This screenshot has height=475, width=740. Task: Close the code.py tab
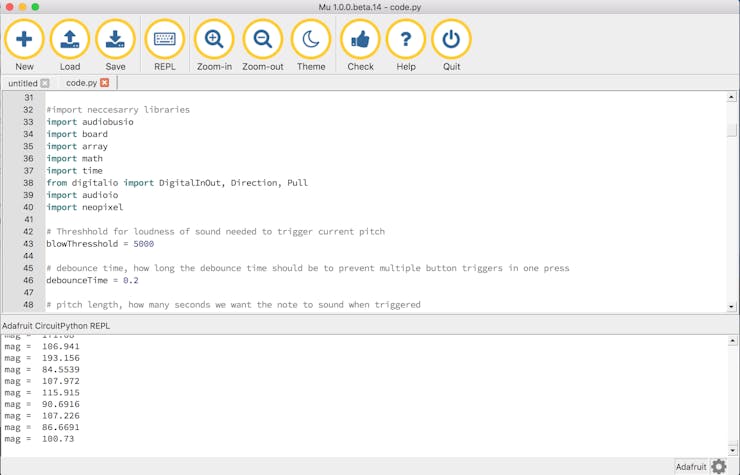point(105,83)
